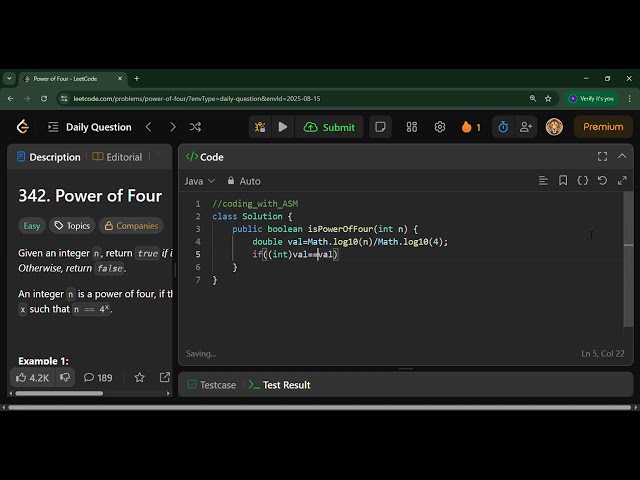640x480 pixels.
Task: Expand the editor to full screen arrows
Action: (x=622, y=180)
